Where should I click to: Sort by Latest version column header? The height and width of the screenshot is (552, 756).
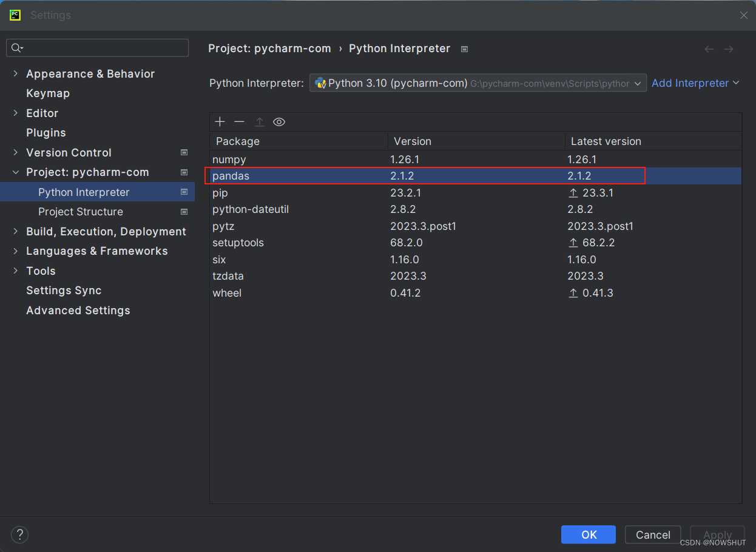(653, 141)
